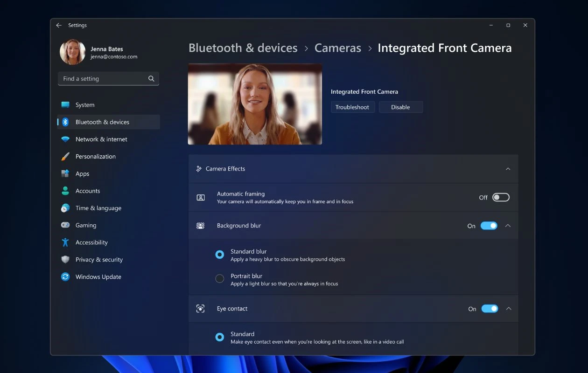Click the Find a setting field

(x=108, y=79)
